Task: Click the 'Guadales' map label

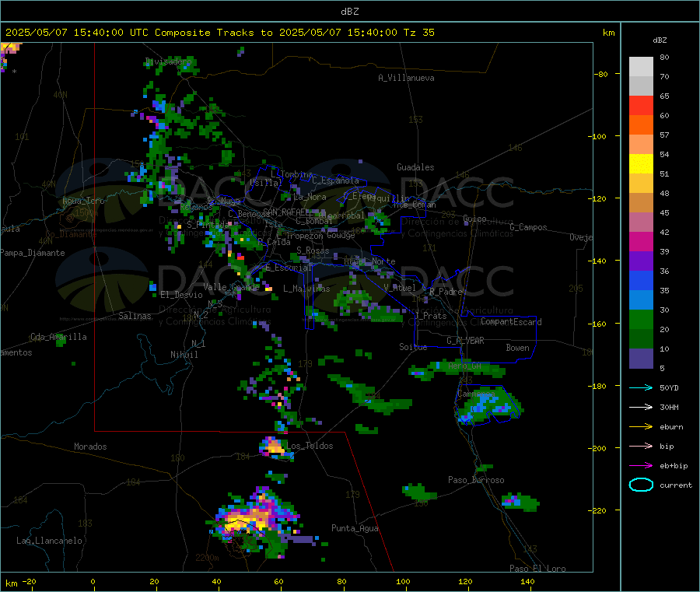Action: click(x=415, y=167)
